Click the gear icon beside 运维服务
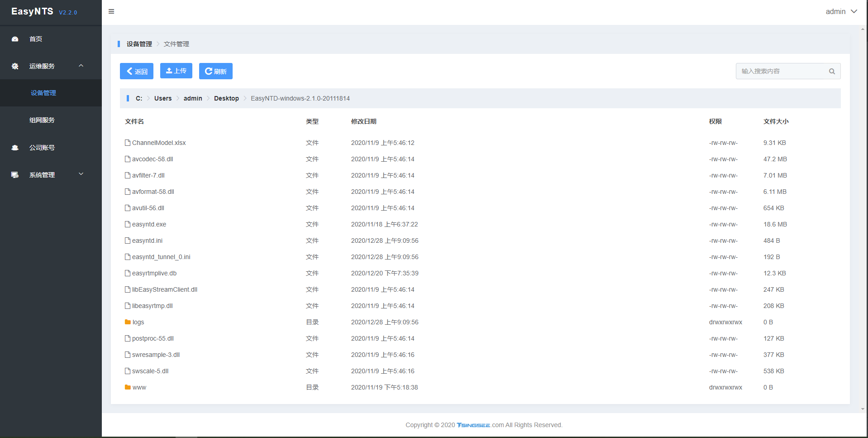 point(15,66)
